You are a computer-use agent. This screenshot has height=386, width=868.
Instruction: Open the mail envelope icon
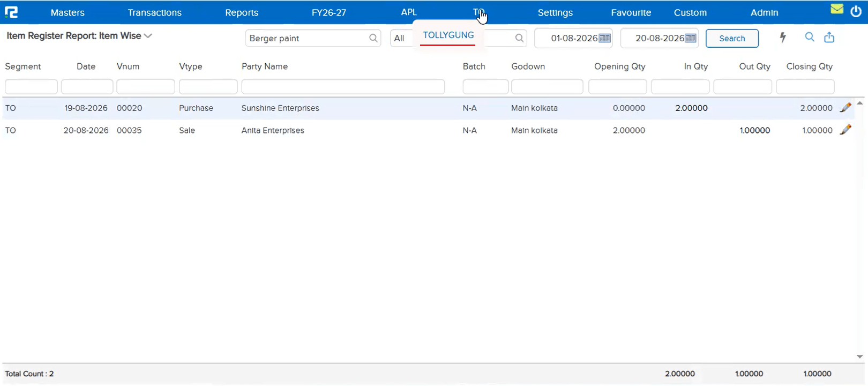pos(837,9)
